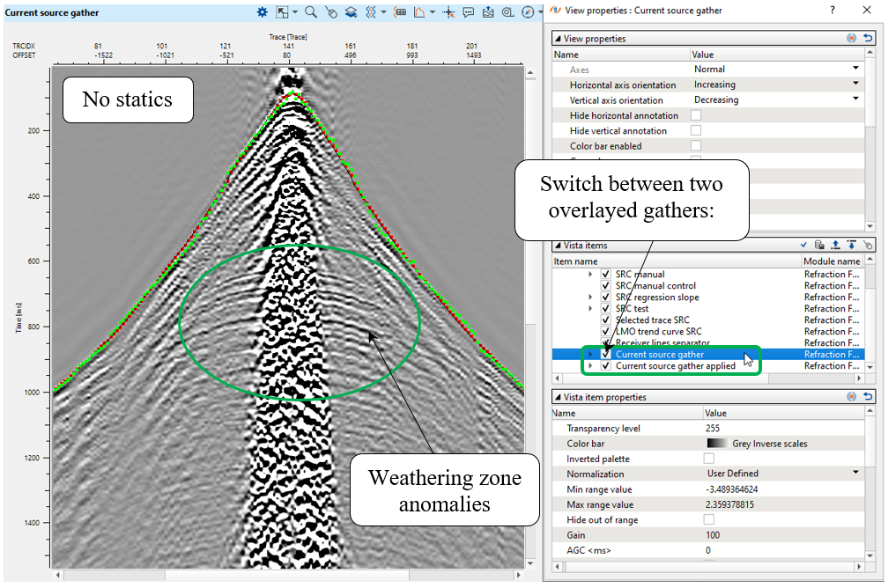Expand the SRC regression slope tree item

point(590,298)
